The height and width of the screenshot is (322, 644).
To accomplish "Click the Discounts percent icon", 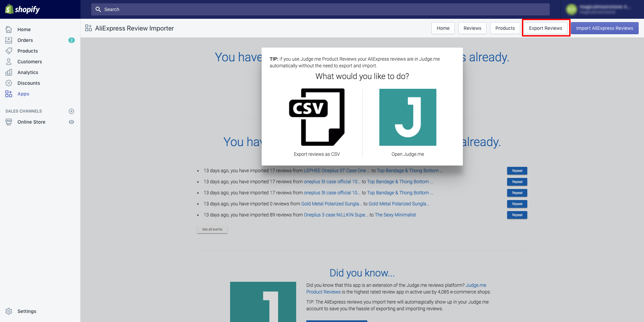I will tap(9, 83).
